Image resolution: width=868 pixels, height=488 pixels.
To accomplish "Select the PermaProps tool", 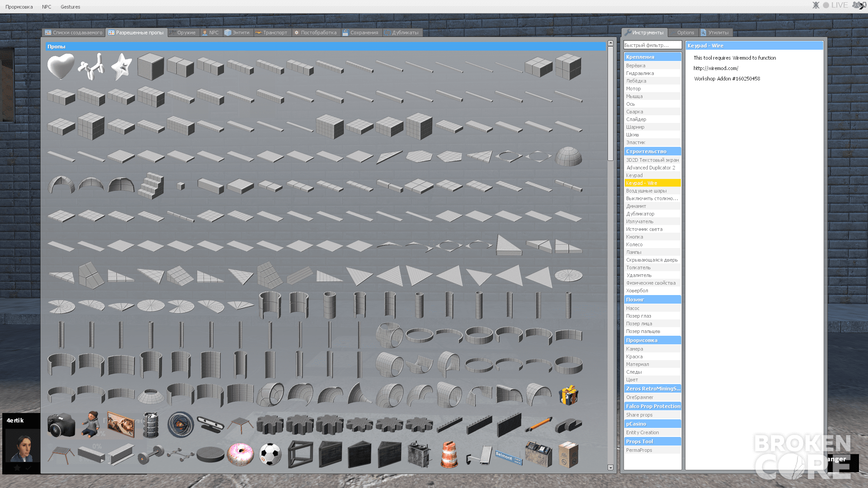I will click(652, 450).
